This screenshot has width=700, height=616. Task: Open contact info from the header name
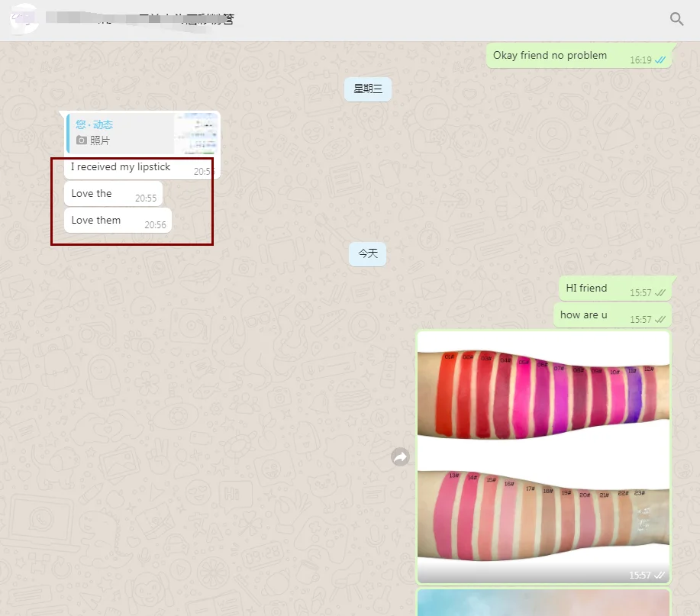tap(153, 19)
